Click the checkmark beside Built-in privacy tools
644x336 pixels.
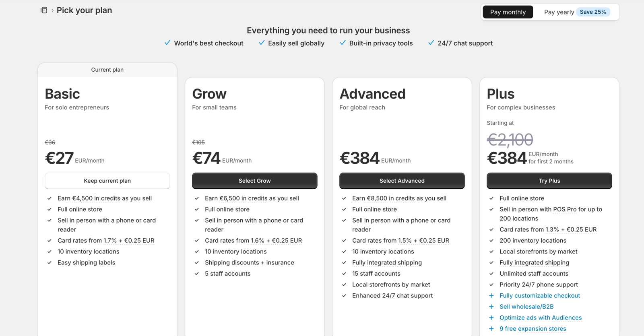[x=343, y=43]
